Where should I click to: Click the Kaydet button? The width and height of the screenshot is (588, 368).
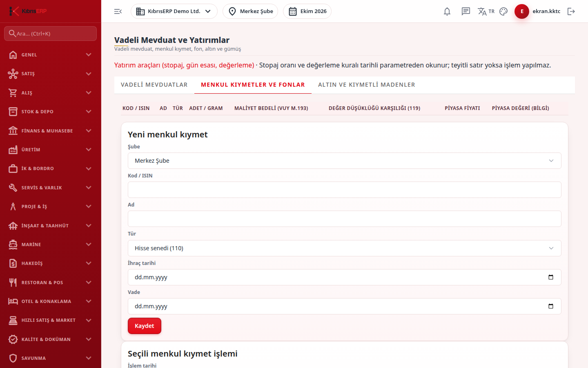pos(145,326)
